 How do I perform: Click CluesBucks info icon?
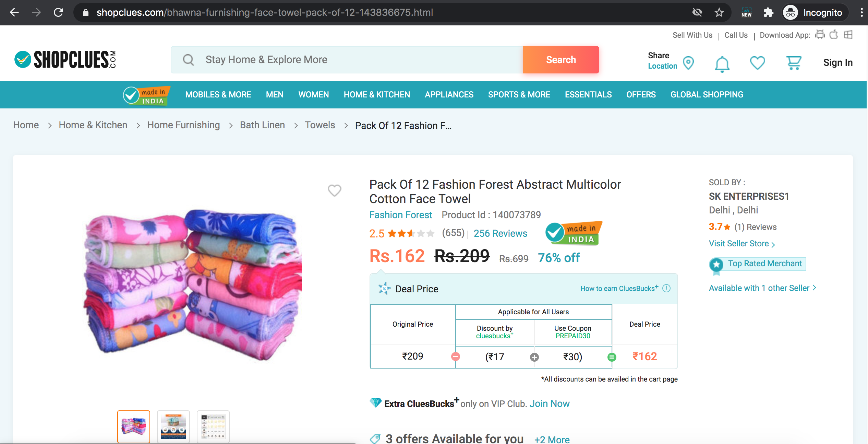pyautogui.click(x=666, y=288)
